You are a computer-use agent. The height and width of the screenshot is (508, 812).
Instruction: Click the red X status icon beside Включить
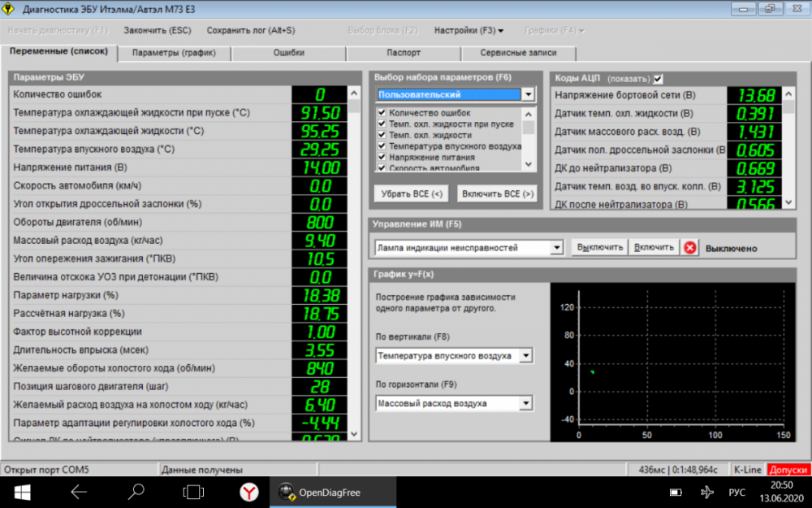click(x=690, y=248)
